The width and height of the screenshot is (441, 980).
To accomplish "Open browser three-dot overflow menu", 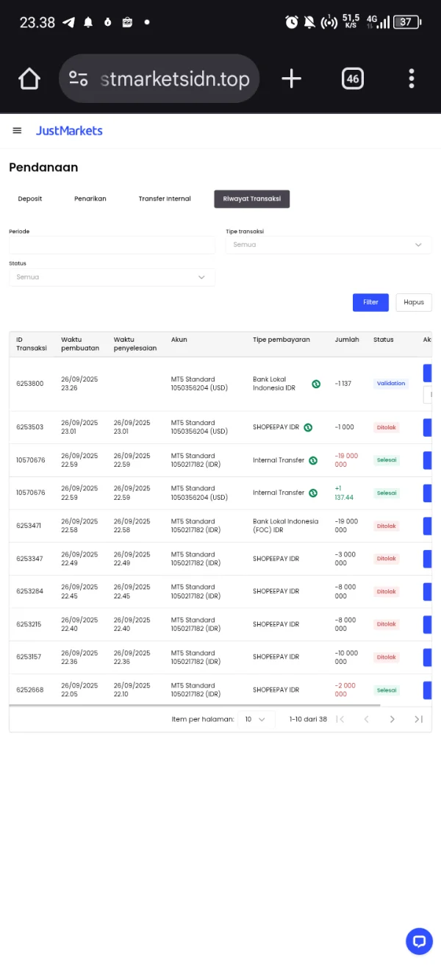I will [x=412, y=79].
